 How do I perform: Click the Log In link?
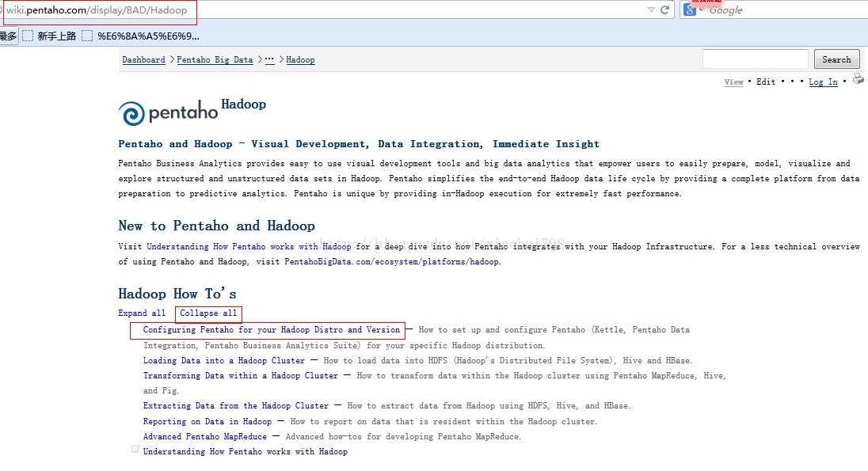point(823,82)
